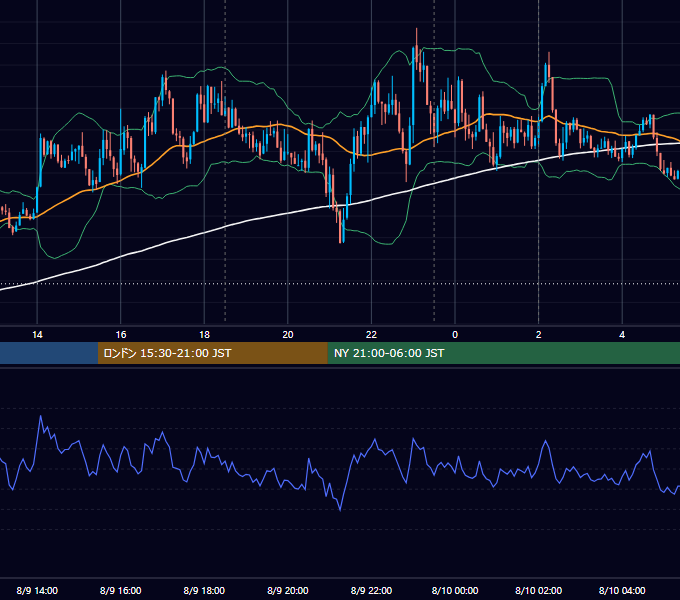Screen dimensions: 680x600
Task: Select the 20 hour tick label
Action: tap(288, 335)
